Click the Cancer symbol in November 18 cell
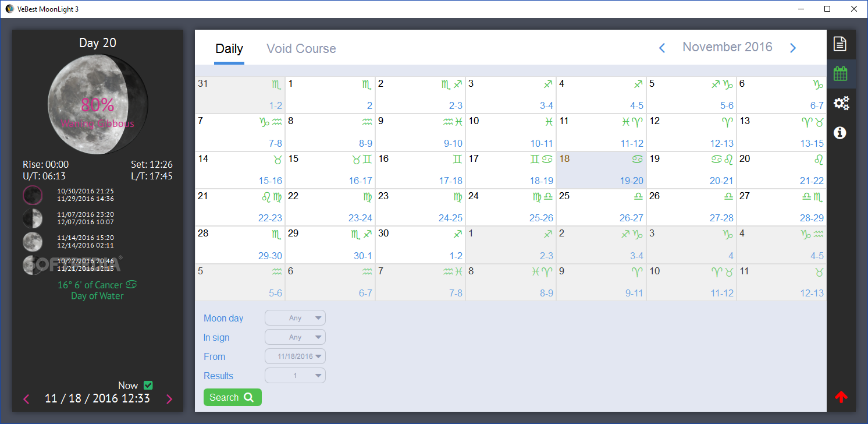The width and height of the screenshot is (868, 424). (638, 159)
